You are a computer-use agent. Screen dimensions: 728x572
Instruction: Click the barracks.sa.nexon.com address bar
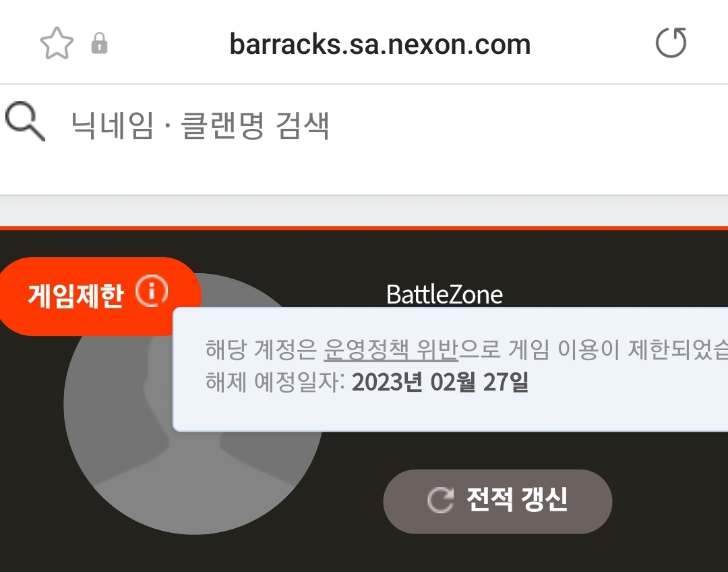coord(380,45)
